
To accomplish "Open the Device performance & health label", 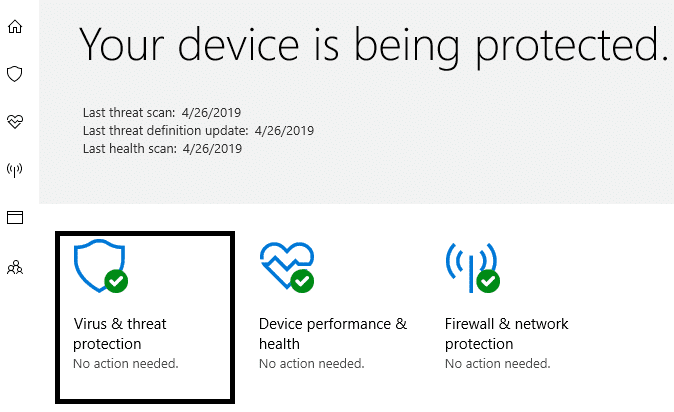I will pyautogui.click(x=332, y=334).
